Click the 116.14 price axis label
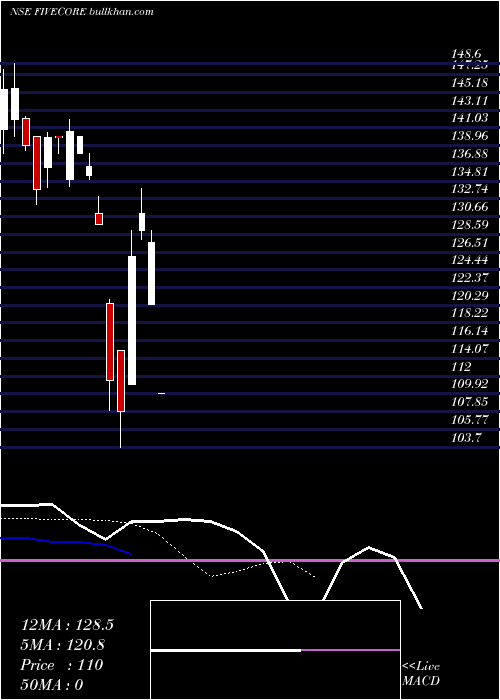500x700 pixels. pyautogui.click(x=470, y=331)
